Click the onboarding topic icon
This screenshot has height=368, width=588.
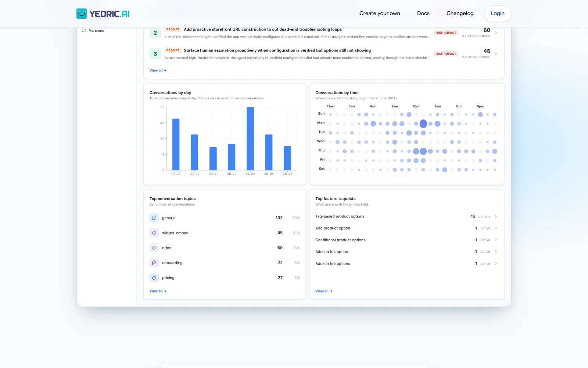point(154,263)
